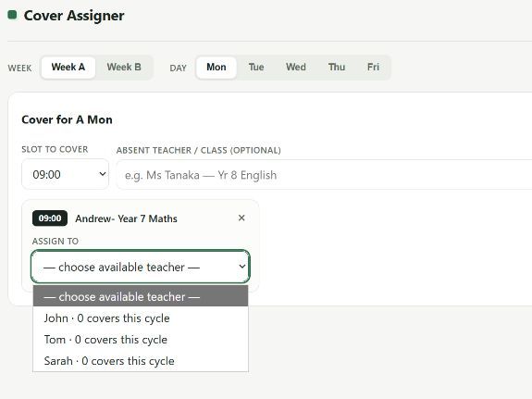Switch to Week A
532x399 pixels.
pyautogui.click(x=68, y=68)
